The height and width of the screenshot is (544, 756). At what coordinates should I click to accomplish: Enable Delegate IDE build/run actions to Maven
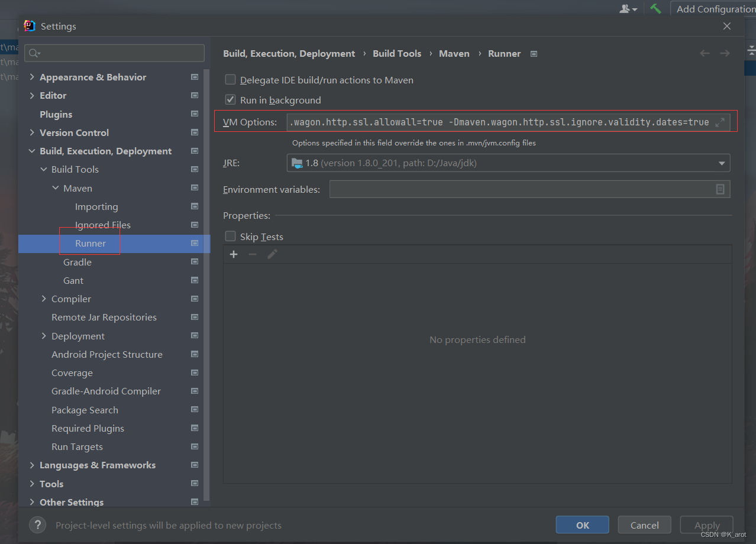coord(230,80)
